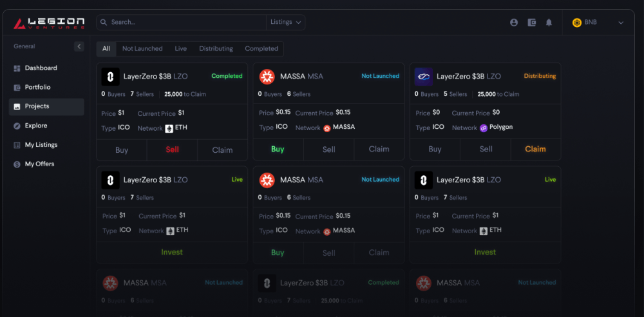The image size is (644, 317).
Task: Click LayerZero logo in the Completed card
Action: point(111,77)
